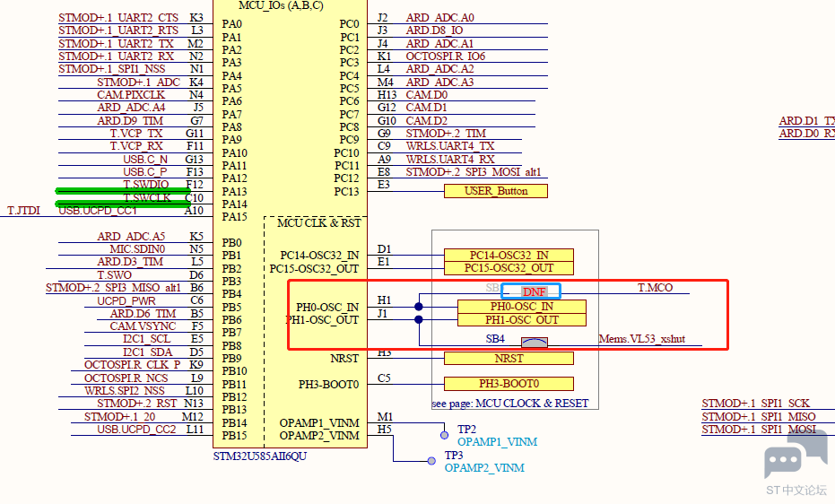Click the T.JTDI net label
The height and width of the screenshot is (504, 835).
[x=23, y=211]
